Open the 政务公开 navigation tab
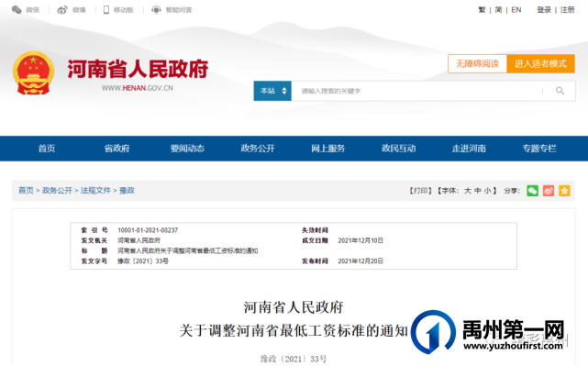The image size is (588, 366). point(258,148)
